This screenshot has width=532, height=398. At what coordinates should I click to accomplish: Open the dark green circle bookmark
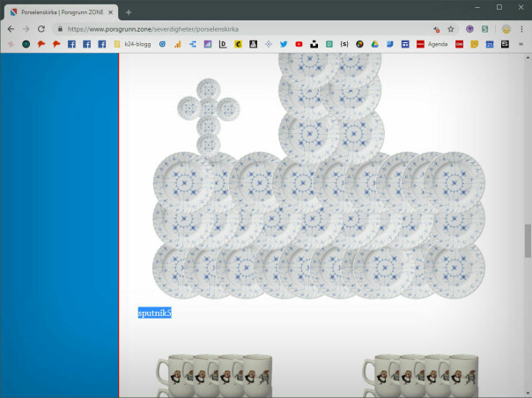[x=26, y=44]
